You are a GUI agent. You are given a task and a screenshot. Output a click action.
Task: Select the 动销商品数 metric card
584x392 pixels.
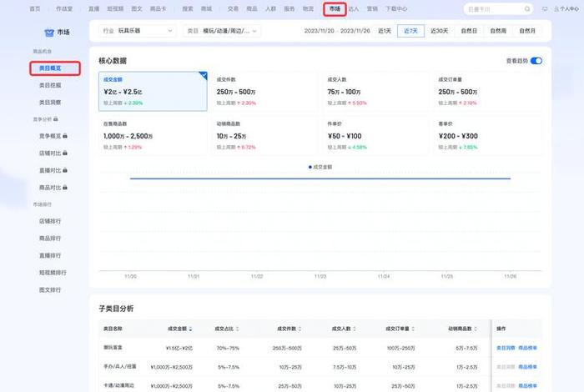(x=264, y=135)
